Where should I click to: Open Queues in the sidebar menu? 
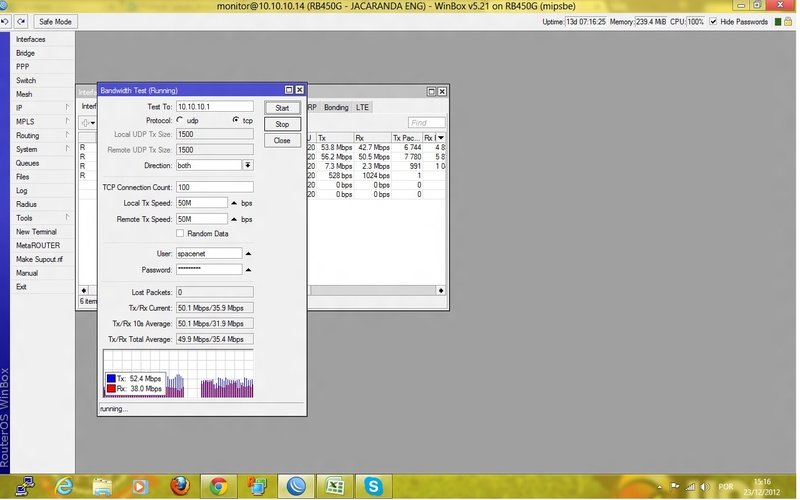(27, 163)
